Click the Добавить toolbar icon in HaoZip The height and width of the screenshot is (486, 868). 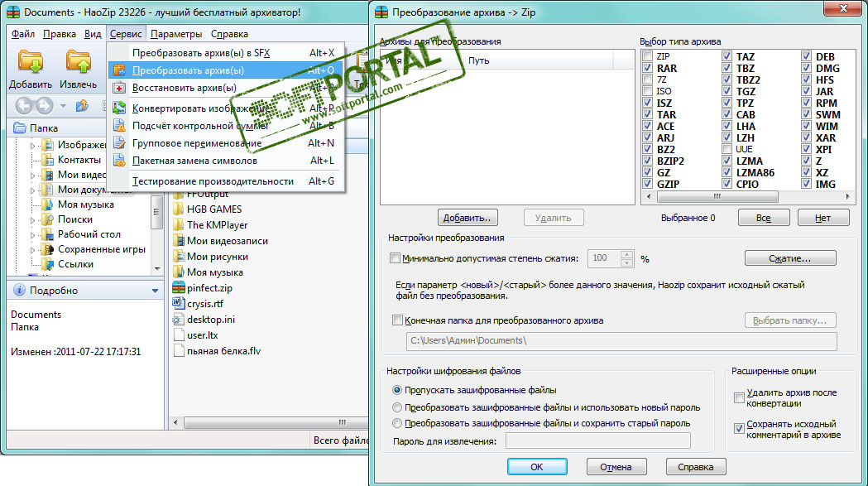30,61
